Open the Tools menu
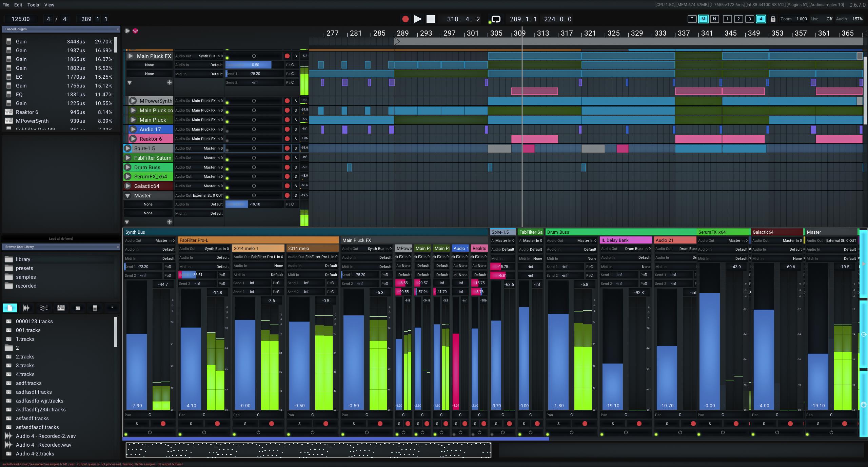 pos(33,5)
